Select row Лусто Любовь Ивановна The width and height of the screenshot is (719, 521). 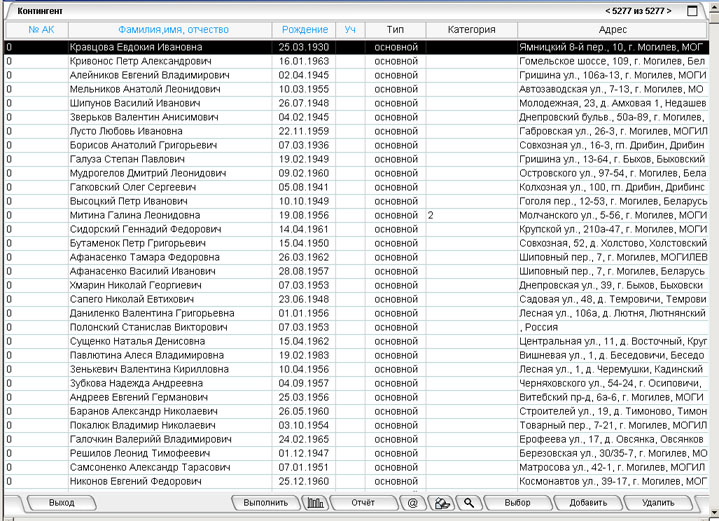point(356,131)
